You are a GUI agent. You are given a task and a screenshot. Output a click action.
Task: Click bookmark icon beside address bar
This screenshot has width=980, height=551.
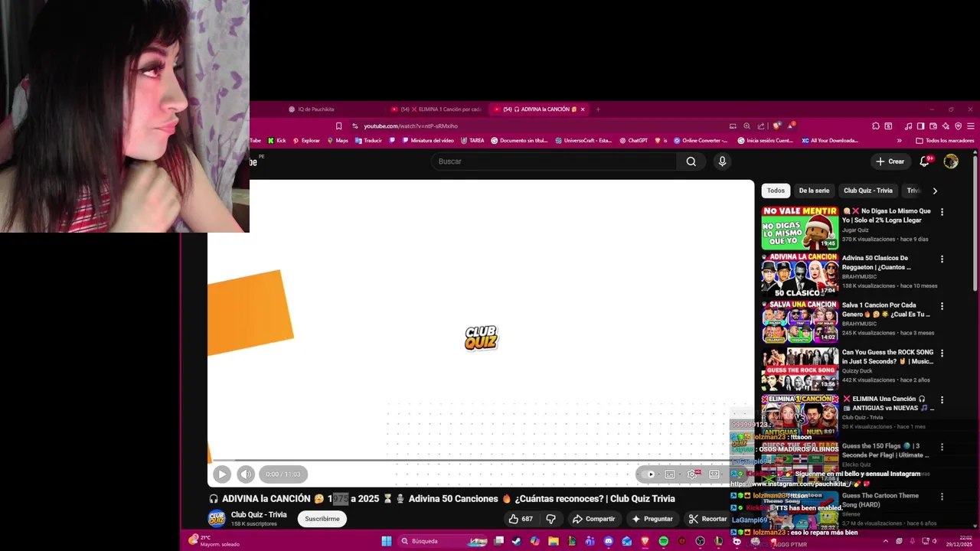click(x=338, y=126)
